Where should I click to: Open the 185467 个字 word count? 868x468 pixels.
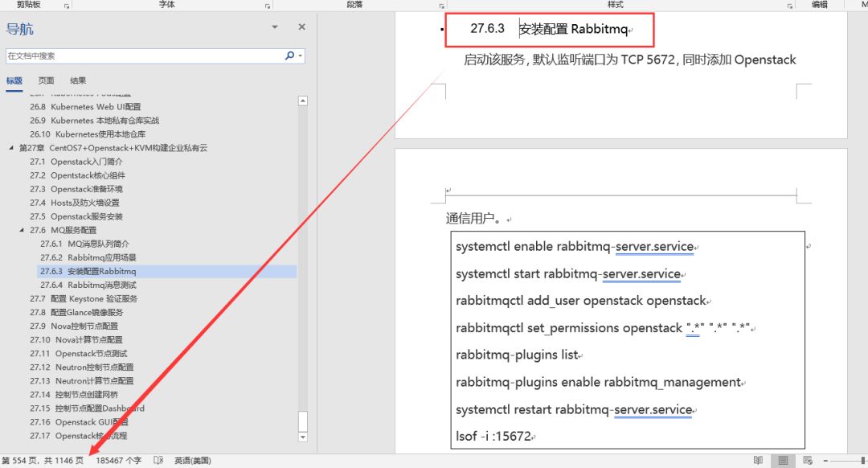coord(118,461)
